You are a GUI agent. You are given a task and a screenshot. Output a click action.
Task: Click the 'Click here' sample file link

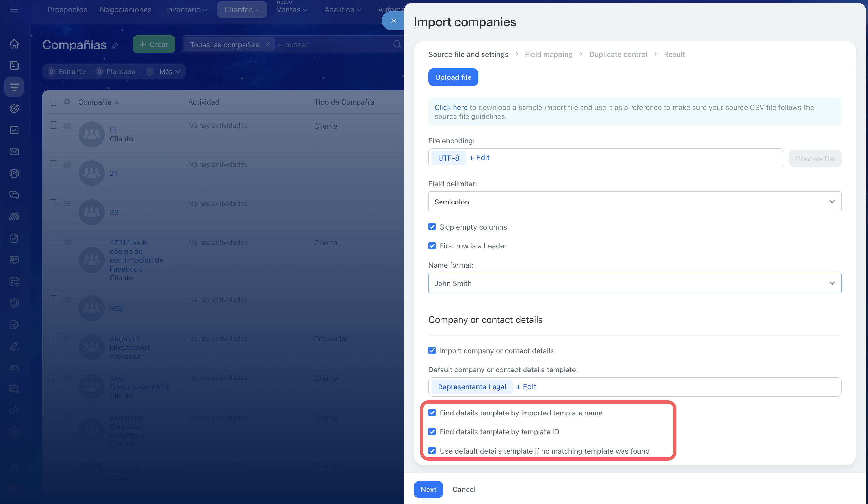pos(451,107)
